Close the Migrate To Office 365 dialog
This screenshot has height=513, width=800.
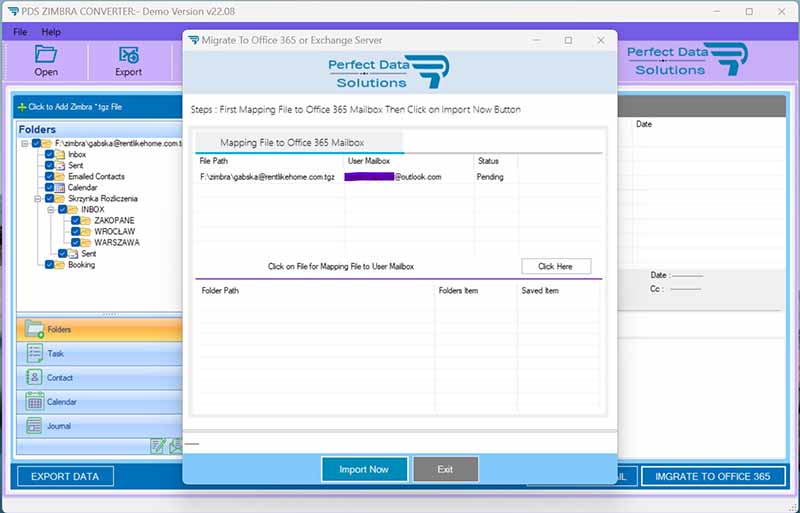[601, 40]
